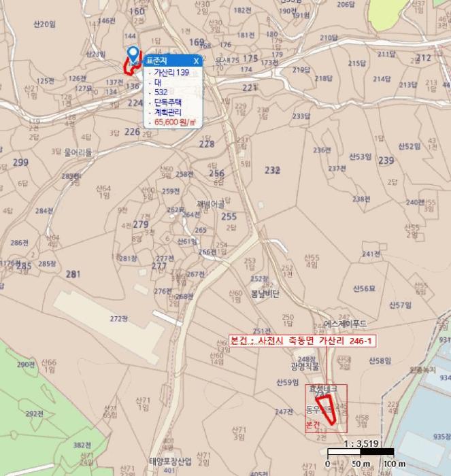Image resolution: width=451 pixels, height=476 pixels.
Task: Click the 에스제이푸드 business label
Action: [345, 324]
